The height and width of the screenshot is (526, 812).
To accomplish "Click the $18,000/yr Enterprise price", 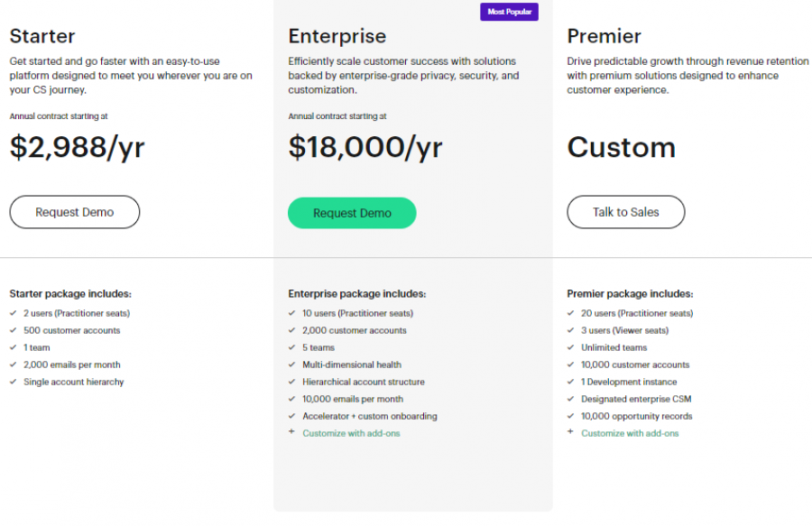I will [x=365, y=147].
